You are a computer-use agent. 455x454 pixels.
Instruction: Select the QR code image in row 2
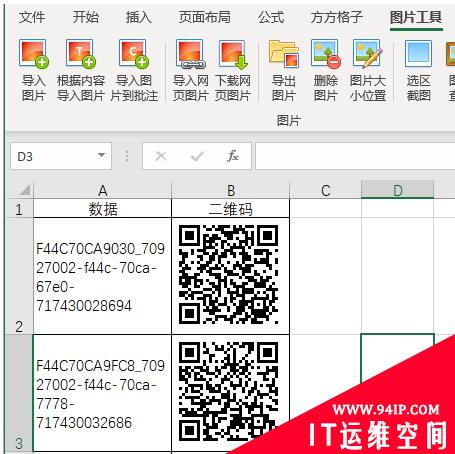pyautogui.click(x=229, y=274)
